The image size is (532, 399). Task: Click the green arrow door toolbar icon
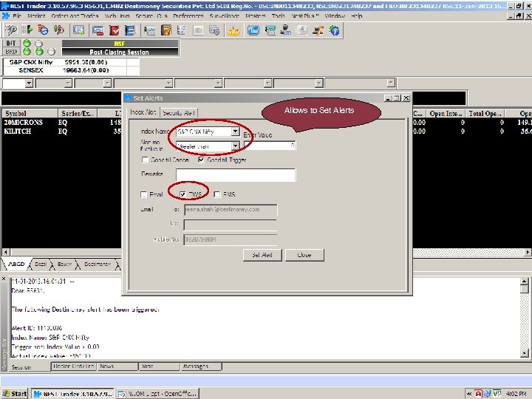(27, 30)
